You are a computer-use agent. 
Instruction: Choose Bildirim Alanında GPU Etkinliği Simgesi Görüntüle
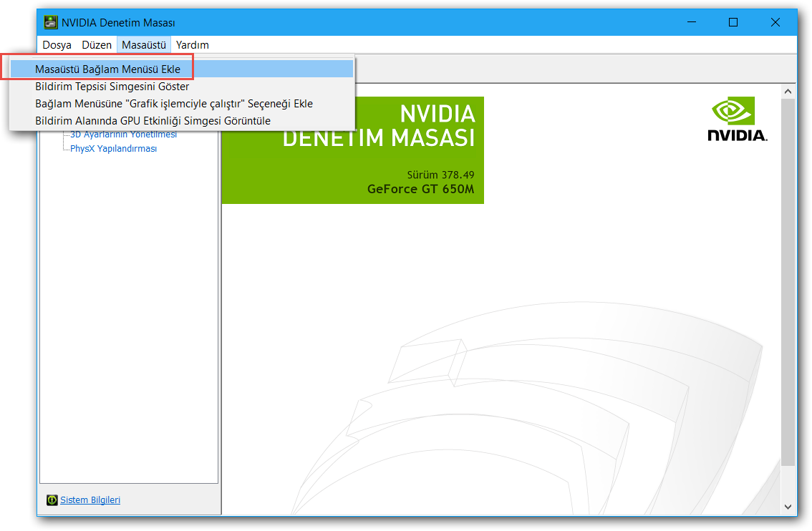tap(182, 121)
